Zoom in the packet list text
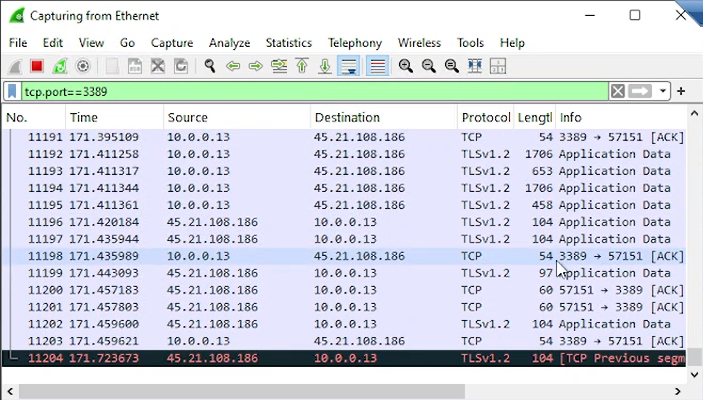 tap(406, 66)
